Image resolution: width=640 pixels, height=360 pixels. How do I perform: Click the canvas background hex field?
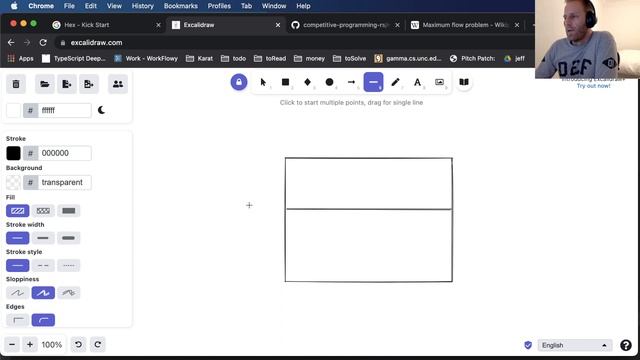(x=64, y=110)
